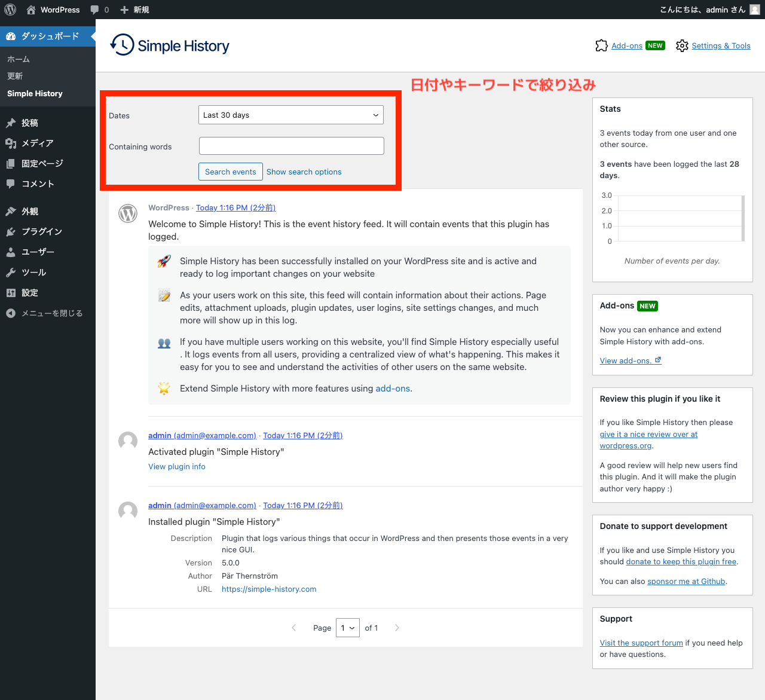Go to next page arrow
Image resolution: width=765 pixels, height=700 pixels.
coord(397,628)
